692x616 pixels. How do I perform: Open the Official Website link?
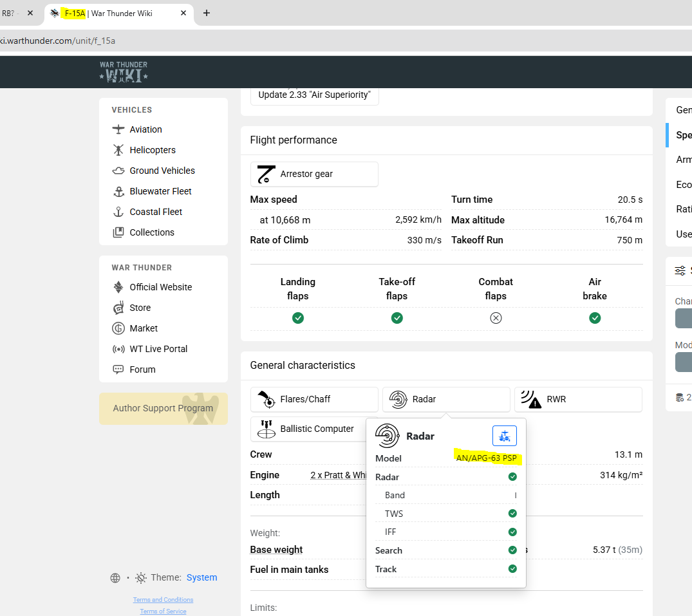tap(161, 287)
